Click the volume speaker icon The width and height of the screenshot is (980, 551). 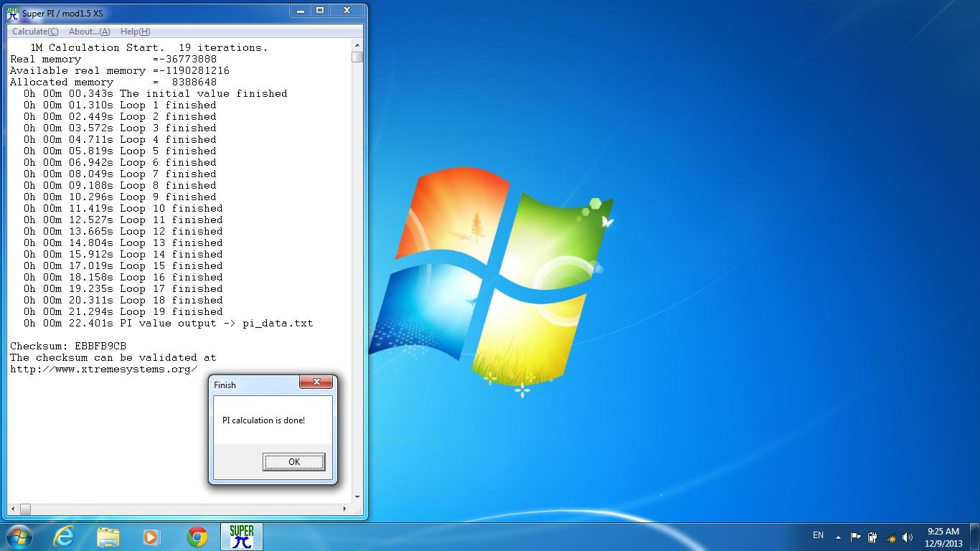coord(907,537)
